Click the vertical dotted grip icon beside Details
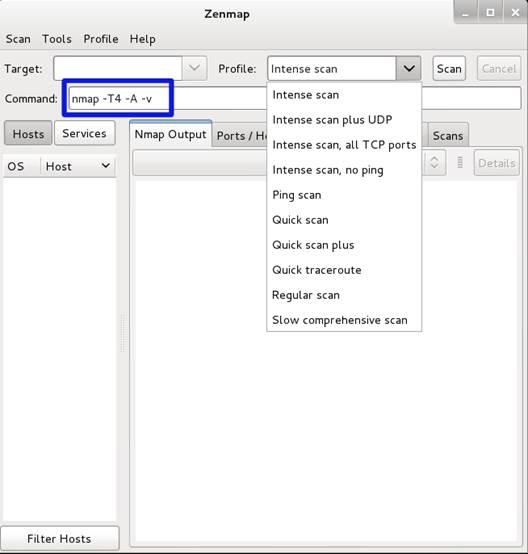Screen dimensions: 528x554 click(x=460, y=163)
